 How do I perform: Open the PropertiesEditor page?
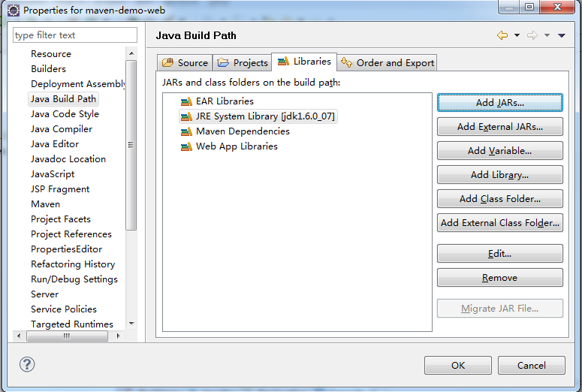tap(66, 249)
